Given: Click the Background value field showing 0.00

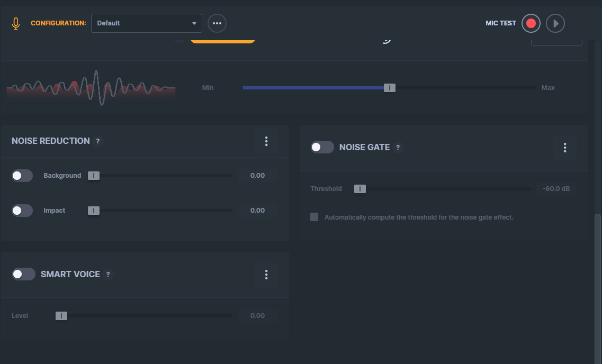Looking at the screenshot, I should 257,176.
